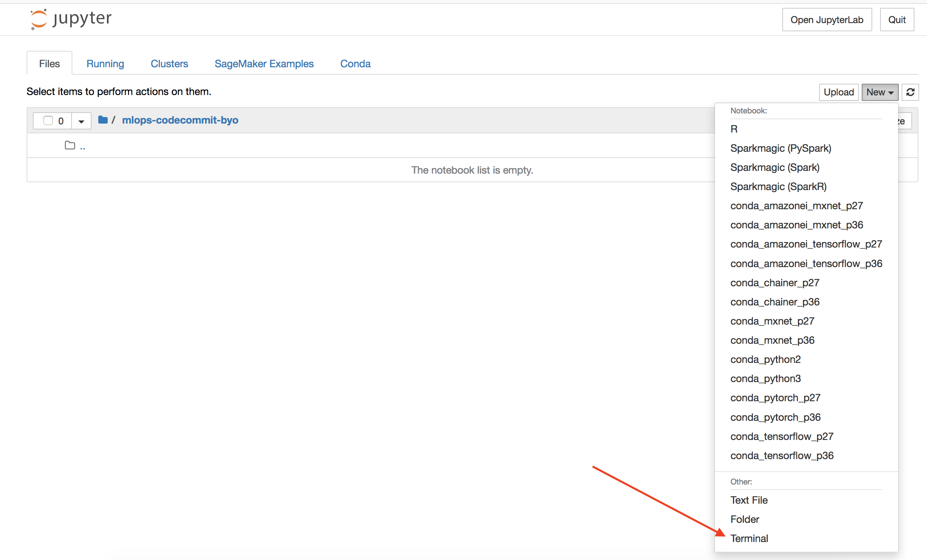The width and height of the screenshot is (927, 560).
Task: Open the SageMaker Examples tab
Action: 264,63
